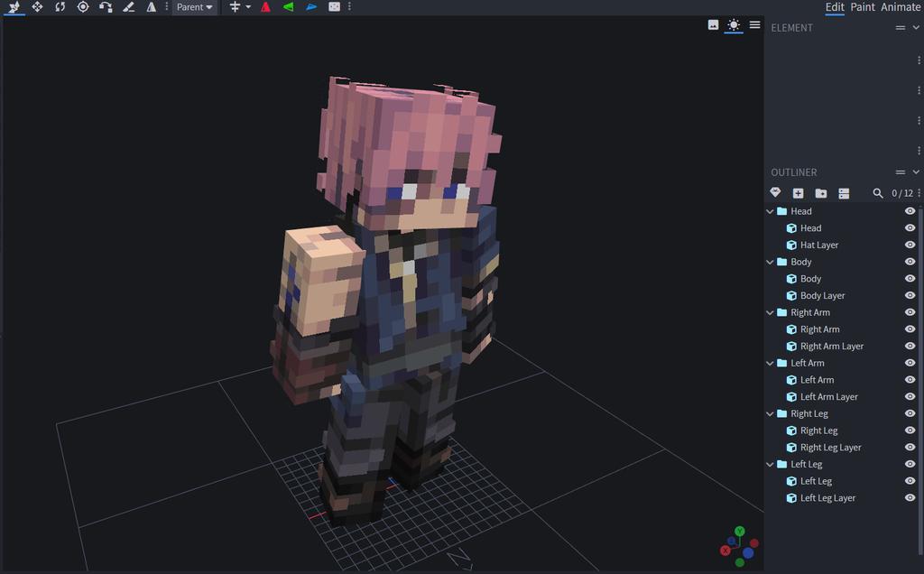The height and width of the screenshot is (574, 924).
Task: Click the Element panel drag handle icon
Action: (x=900, y=28)
